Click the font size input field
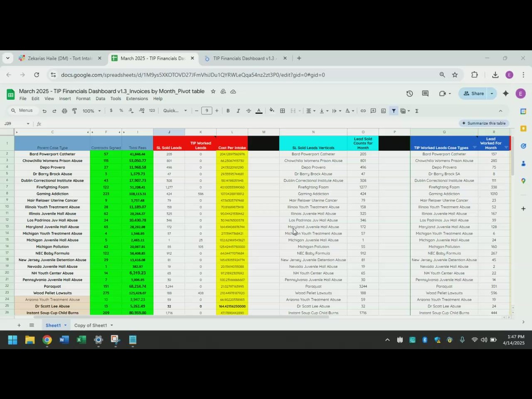The image size is (532, 399). point(207,111)
